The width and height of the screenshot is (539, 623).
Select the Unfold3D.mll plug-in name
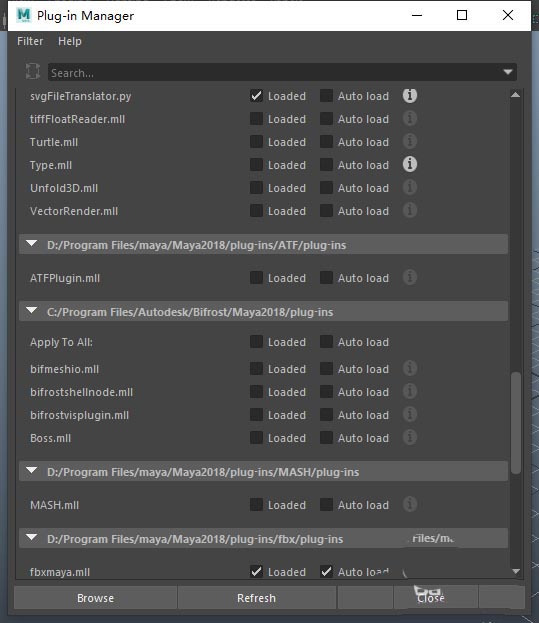click(64, 188)
